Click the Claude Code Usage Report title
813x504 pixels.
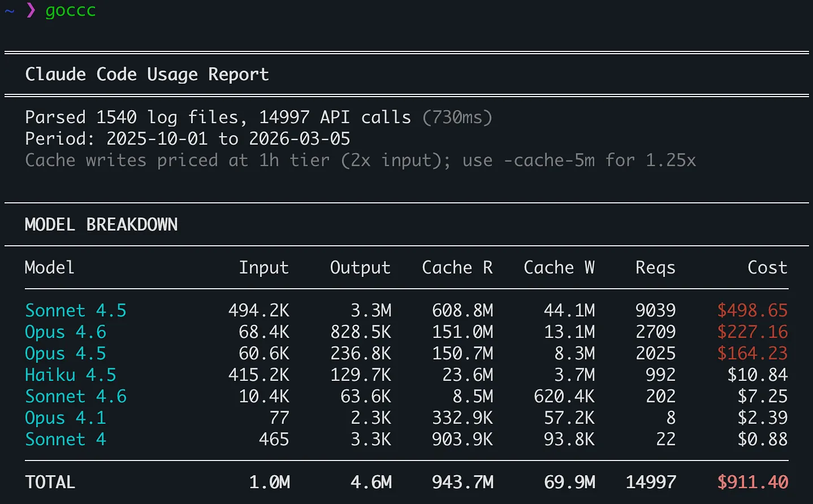pyautogui.click(x=147, y=75)
